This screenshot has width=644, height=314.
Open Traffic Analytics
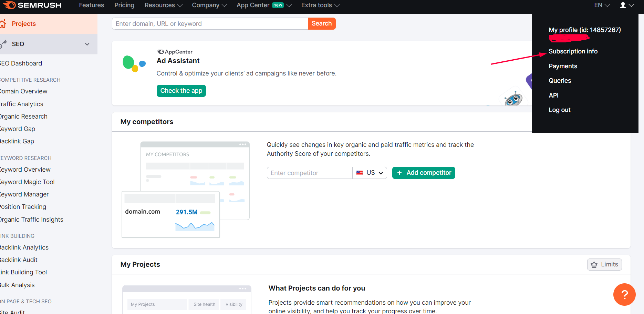tap(22, 104)
